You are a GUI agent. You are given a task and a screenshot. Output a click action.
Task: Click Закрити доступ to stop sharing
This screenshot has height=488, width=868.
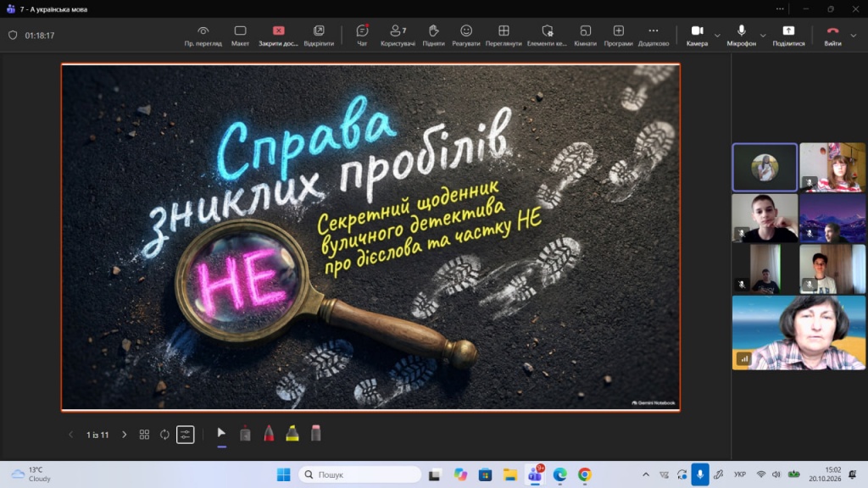(x=278, y=36)
